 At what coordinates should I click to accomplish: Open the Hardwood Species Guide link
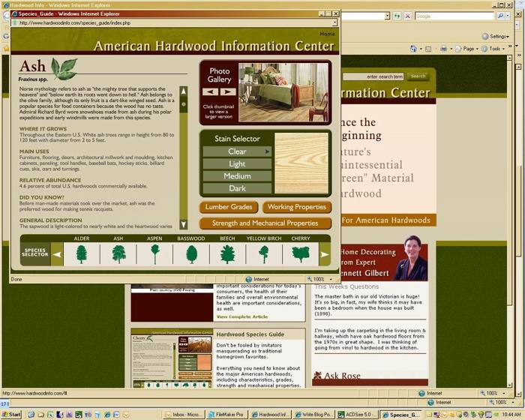(250, 334)
